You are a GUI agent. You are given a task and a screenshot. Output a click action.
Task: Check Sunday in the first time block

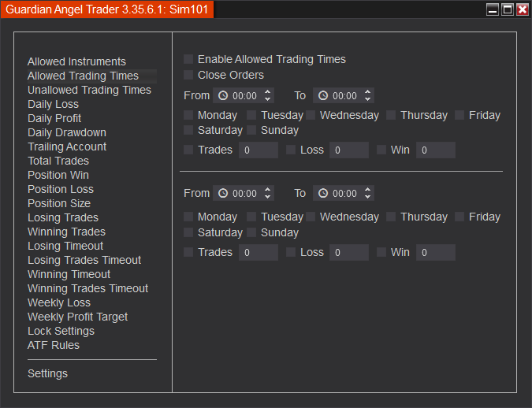251,130
